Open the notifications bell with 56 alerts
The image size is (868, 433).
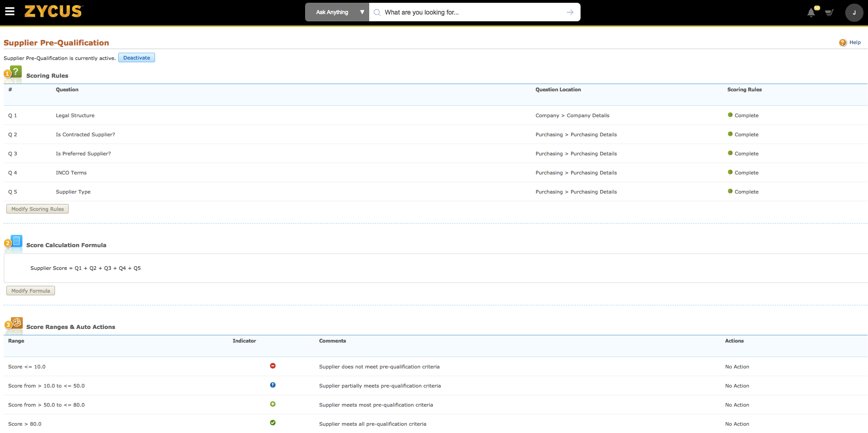[811, 13]
